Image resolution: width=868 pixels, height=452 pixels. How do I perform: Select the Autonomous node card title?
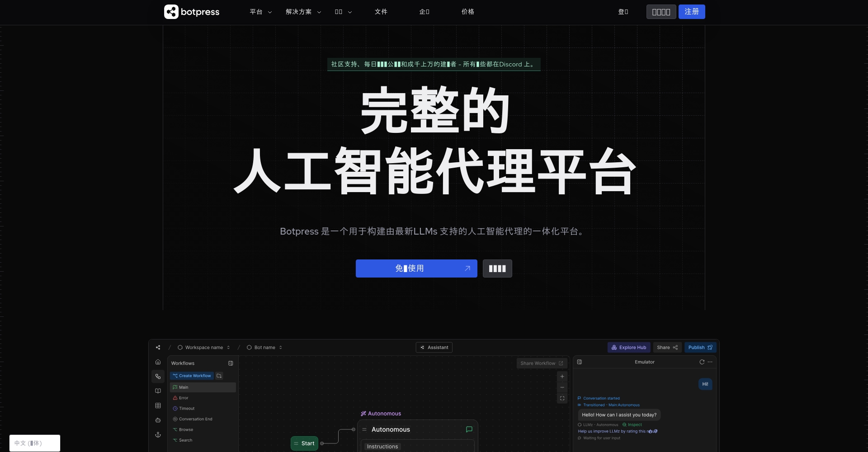[391, 429]
